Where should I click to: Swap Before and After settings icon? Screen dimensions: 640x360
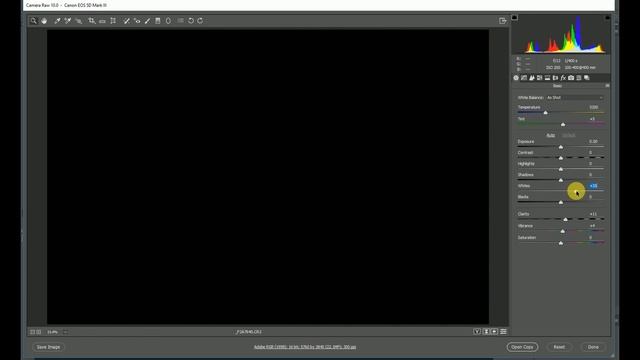click(x=486, y=332)
